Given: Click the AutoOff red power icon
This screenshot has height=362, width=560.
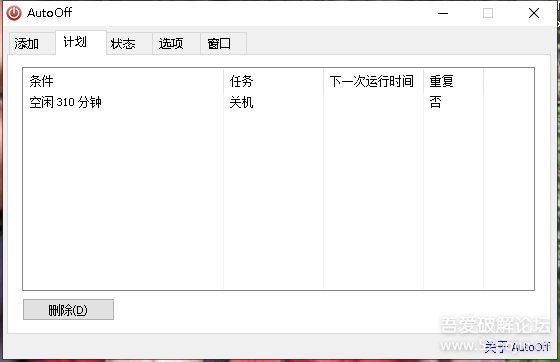Looking at the screenshot, I should click(14, 13).
